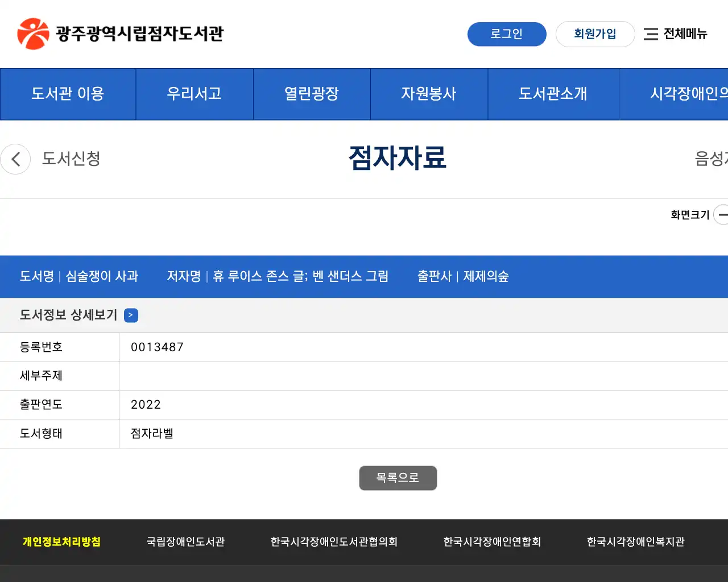Open the 도서관소개 menu
Image resolution: width=728 pixels, height=582 pixels.
(x=553, y=94)
